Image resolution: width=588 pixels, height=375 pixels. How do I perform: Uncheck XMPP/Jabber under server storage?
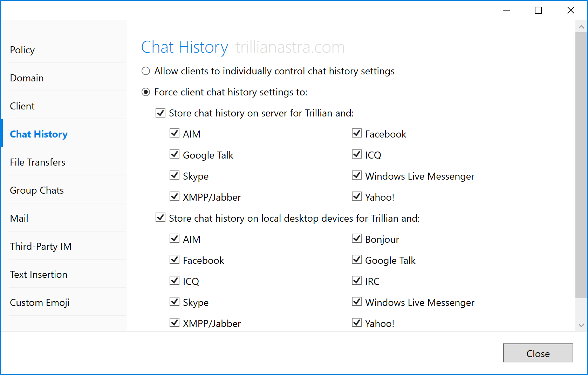coord(175,196)
